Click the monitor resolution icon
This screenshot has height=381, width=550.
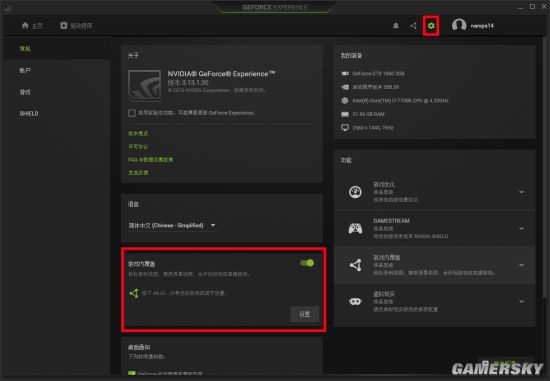point(345,128)
